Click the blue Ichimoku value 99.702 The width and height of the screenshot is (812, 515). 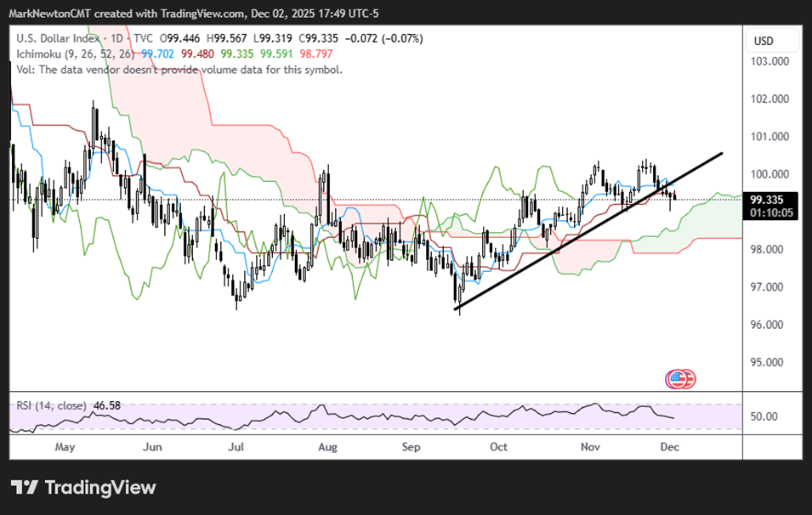click(x=158, y=54)
